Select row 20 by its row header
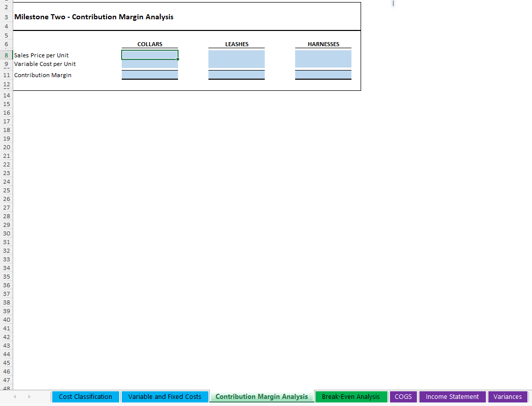532x406 pixels. click(x=7, y=147)
